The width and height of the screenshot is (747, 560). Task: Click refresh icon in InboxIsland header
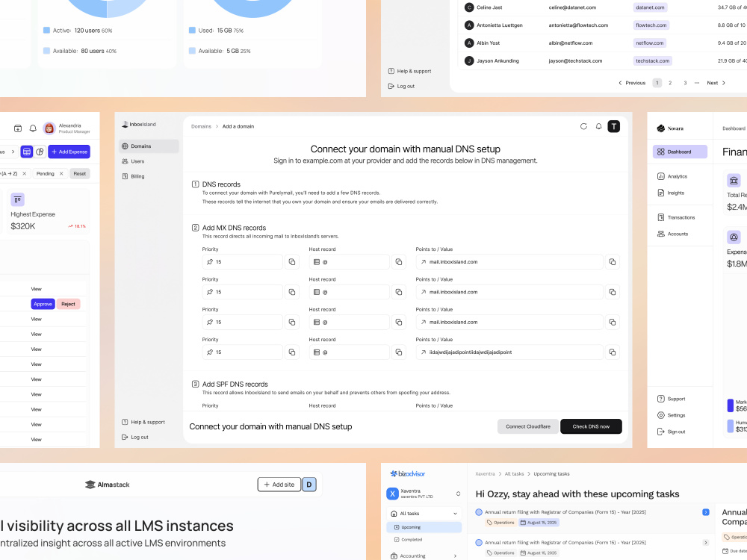coord(583,127)
